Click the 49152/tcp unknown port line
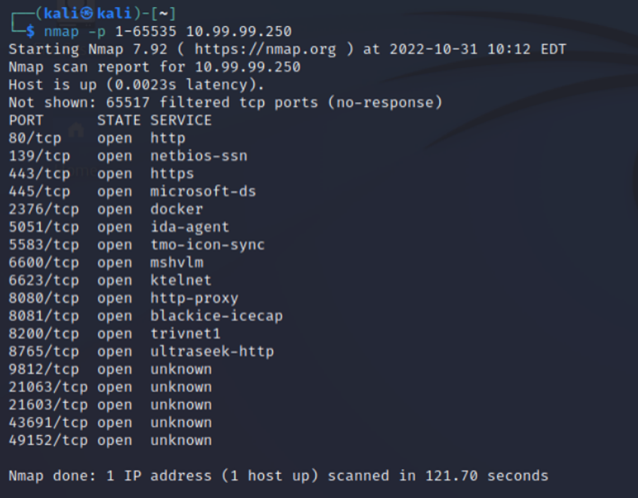The width and height of the screenshot is (638, 498). tap(110, 440)
